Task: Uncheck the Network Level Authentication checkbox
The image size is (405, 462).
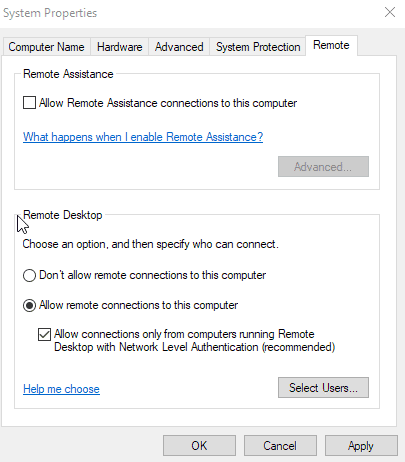Action: point(44,334)
